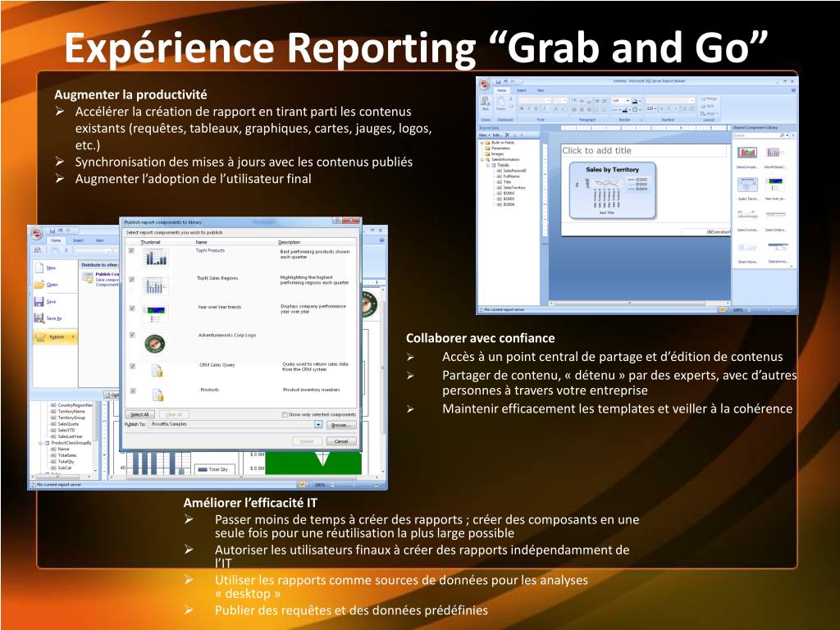Click the border color pen icon in Border group

[624, 110]
